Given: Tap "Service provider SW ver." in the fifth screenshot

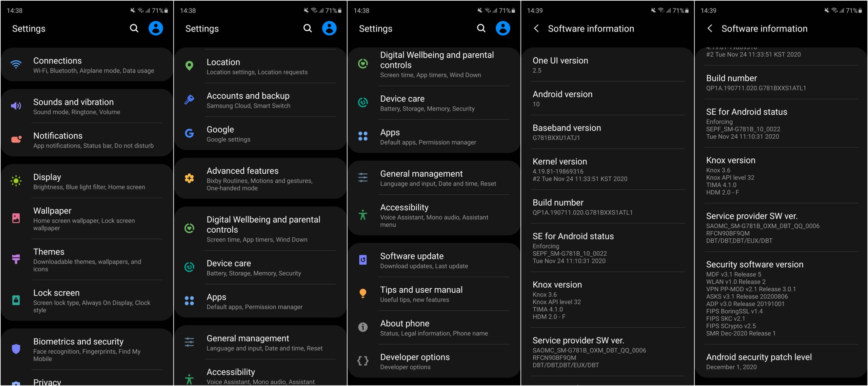Looking at the screenshot, I should (x=781, y=228).
